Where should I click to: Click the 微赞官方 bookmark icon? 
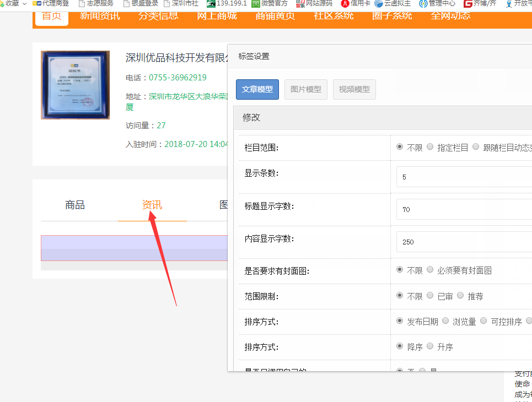(x=256, y=3)
